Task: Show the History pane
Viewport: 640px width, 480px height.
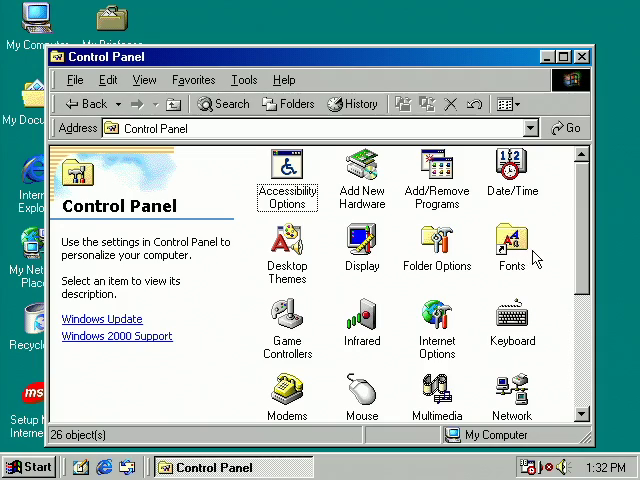Action: [x=352, y=104]
